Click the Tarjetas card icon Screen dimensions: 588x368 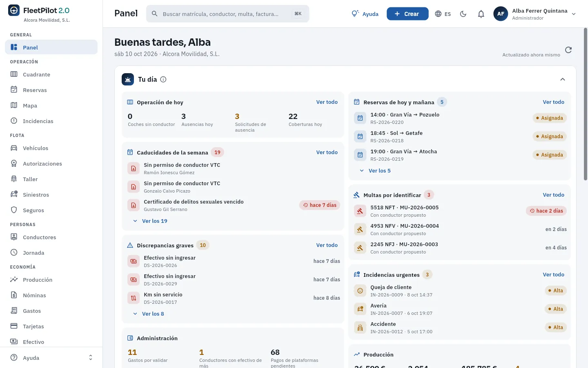click(14, 326)
